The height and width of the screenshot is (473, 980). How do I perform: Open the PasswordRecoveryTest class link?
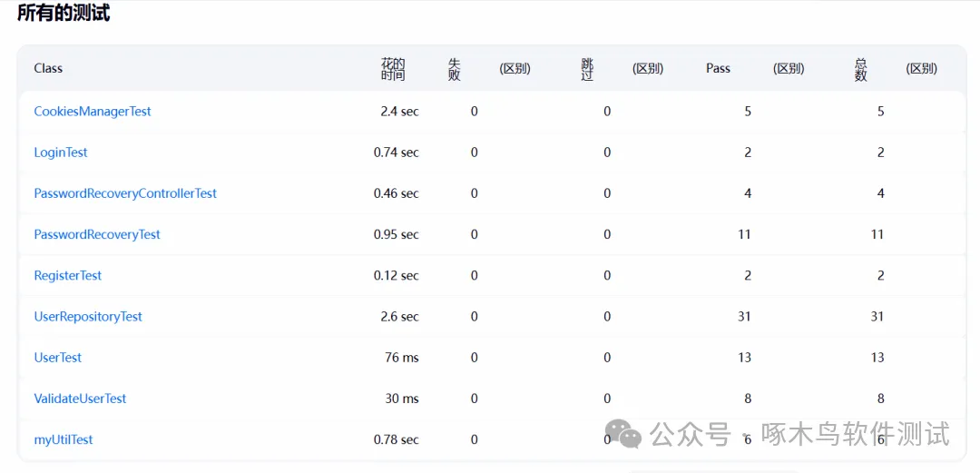coord(97,234)
